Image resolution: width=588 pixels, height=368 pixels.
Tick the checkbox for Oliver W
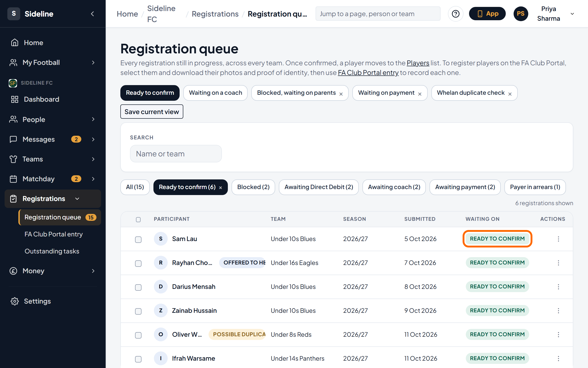coord(138,335)
